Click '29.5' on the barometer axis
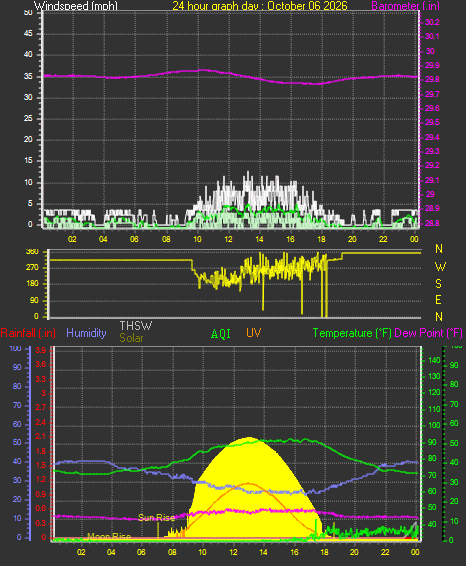The width and height of the screenshot is (466, 566). (x=432, y=122)
